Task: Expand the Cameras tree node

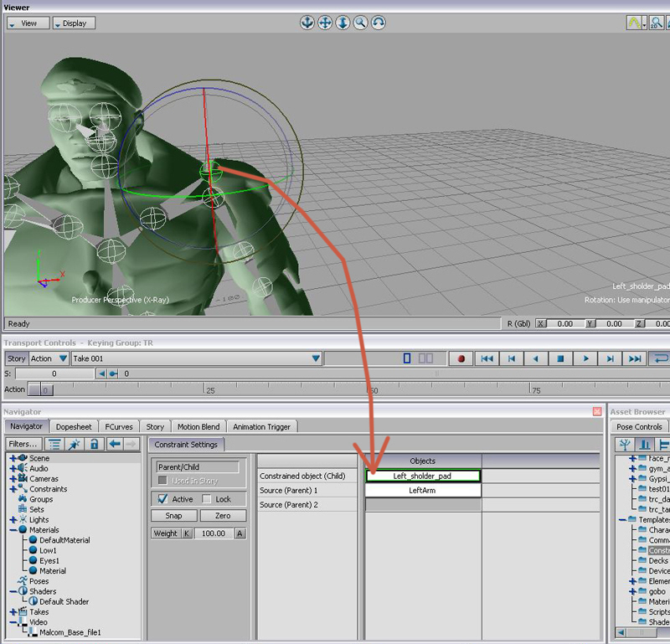Action: [x=13, y=479]
